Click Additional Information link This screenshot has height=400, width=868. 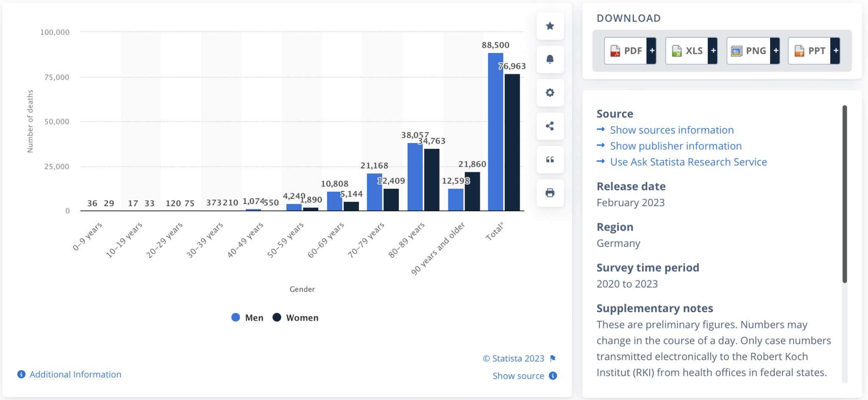coord(75,375)
